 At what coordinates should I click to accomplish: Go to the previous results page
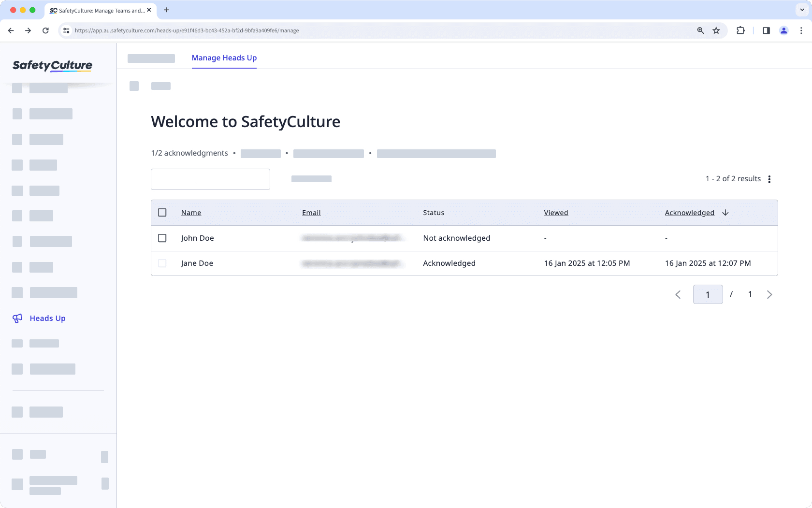678,295
